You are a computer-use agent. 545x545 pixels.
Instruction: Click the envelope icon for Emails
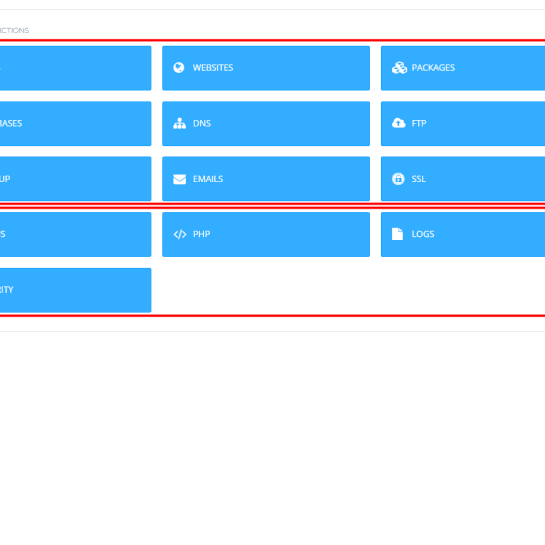click(x=179, y=179)
